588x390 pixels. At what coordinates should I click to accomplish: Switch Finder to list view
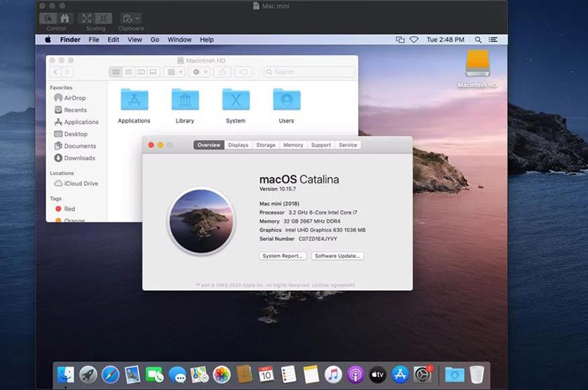point(128,72)
